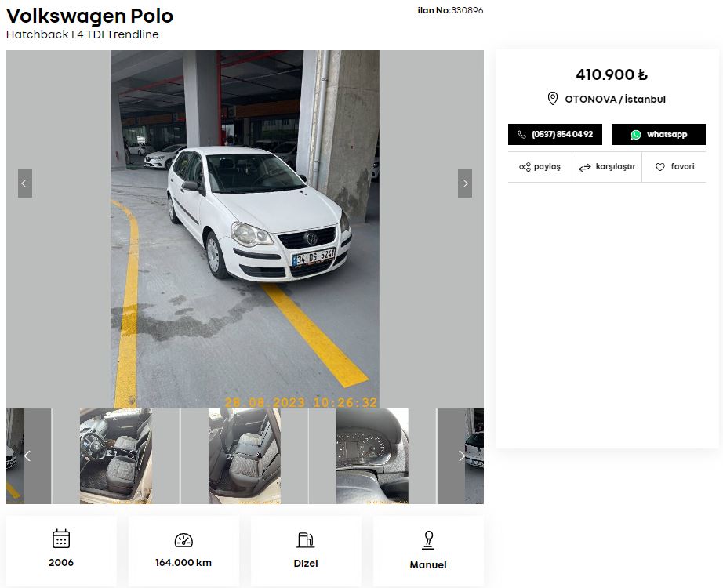Click the fuel pump icon above Dizel
This screenshot has width=723, height=588.
pyautogui.click(x=306, y=539)
